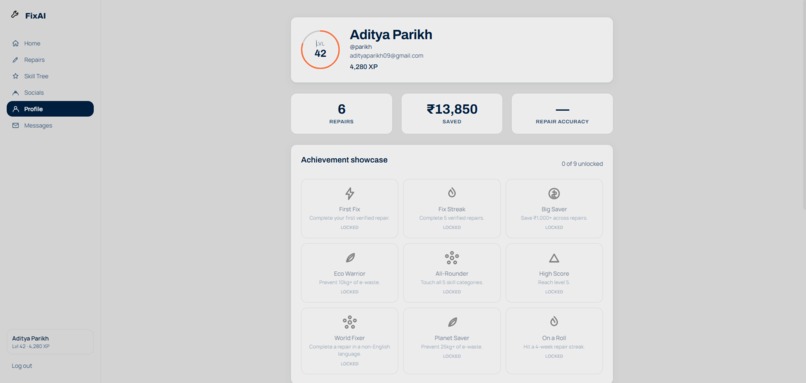806x383 pixels.
Task: Click the Achievement showcase heading
Action: 344,160
